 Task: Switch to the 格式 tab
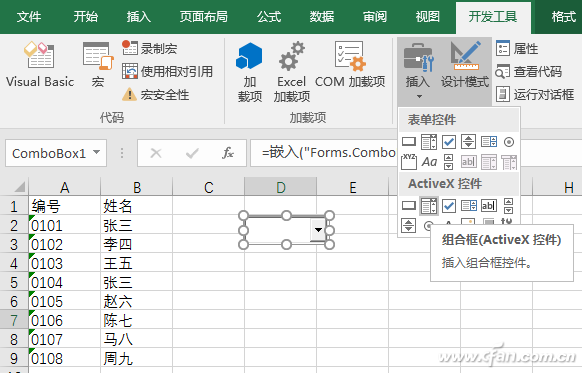coord(563,17)
